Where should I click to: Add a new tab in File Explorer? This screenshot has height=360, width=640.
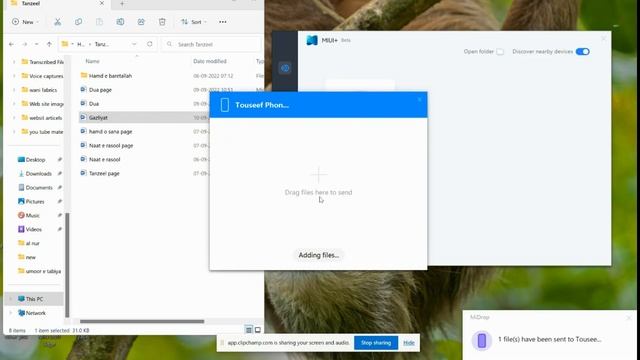coord(122,4)
